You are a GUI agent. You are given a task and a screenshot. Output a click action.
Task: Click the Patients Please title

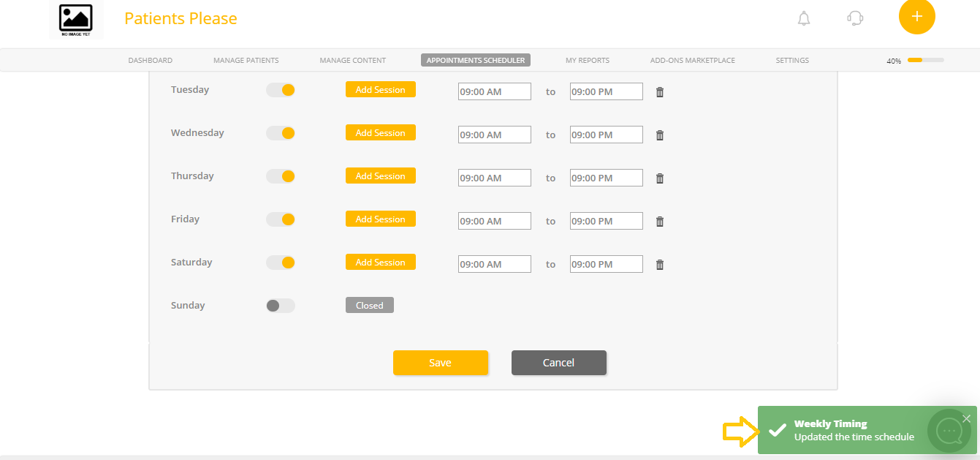coord(181,18)
